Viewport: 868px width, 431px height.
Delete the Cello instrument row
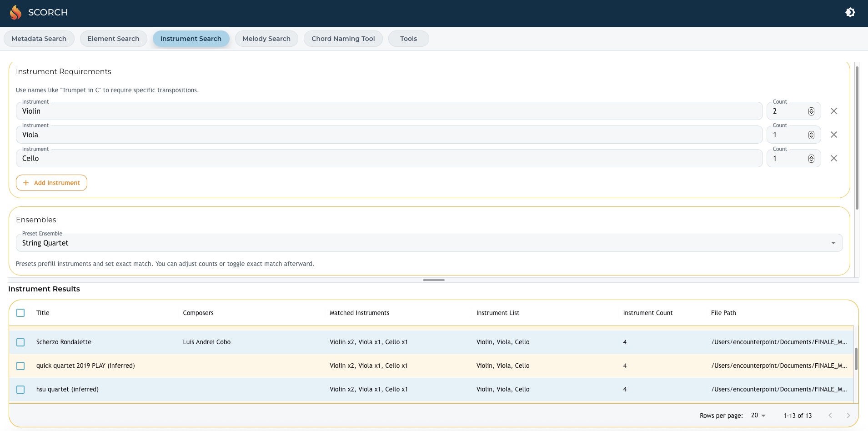click(x=833, y=158)
